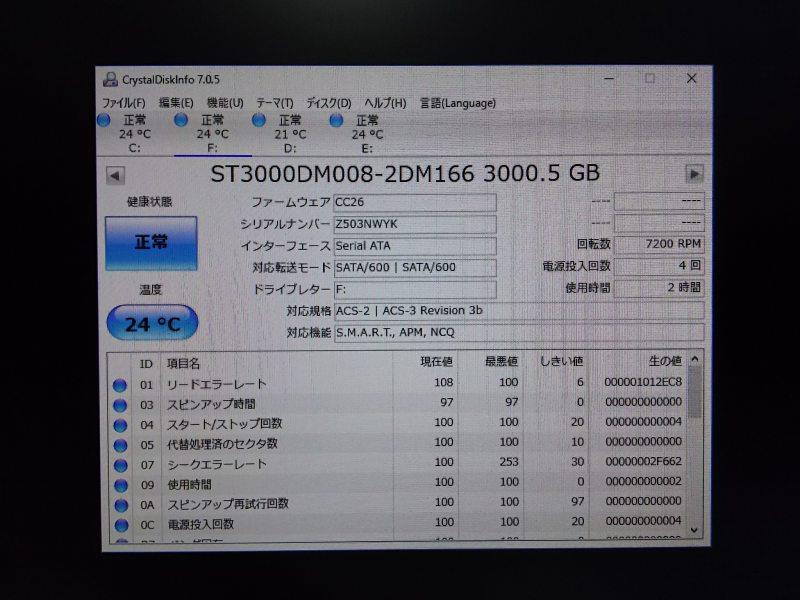The image size is (800, 600).
Task: Click blue status dot for row 04
Action: (x=120, y=425)
